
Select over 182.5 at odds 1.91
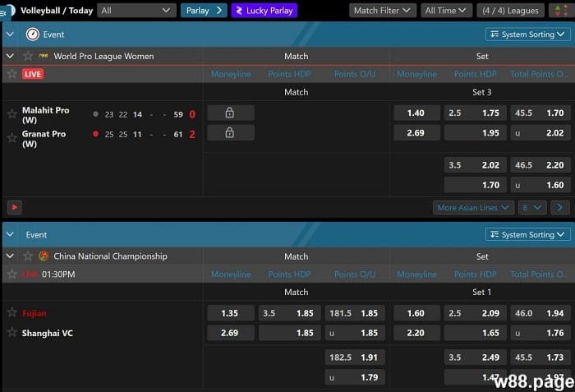coord(355,357)
